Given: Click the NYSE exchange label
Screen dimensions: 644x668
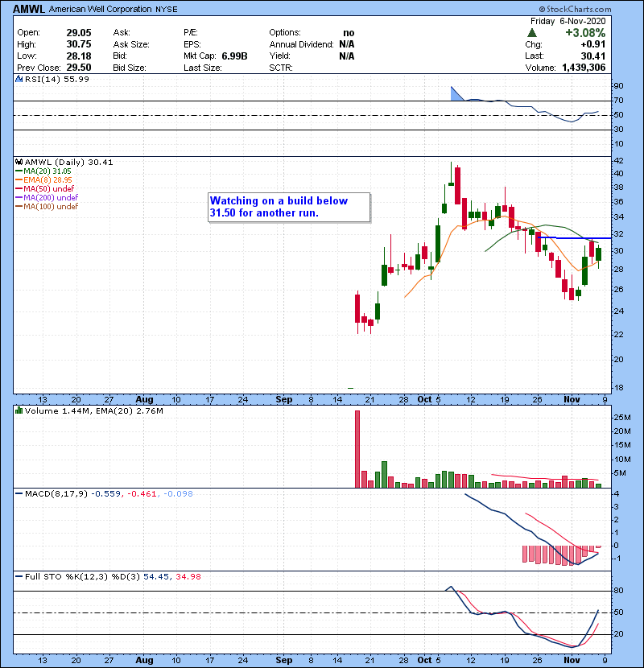Looking at the screenshot, I should point(166,10).
